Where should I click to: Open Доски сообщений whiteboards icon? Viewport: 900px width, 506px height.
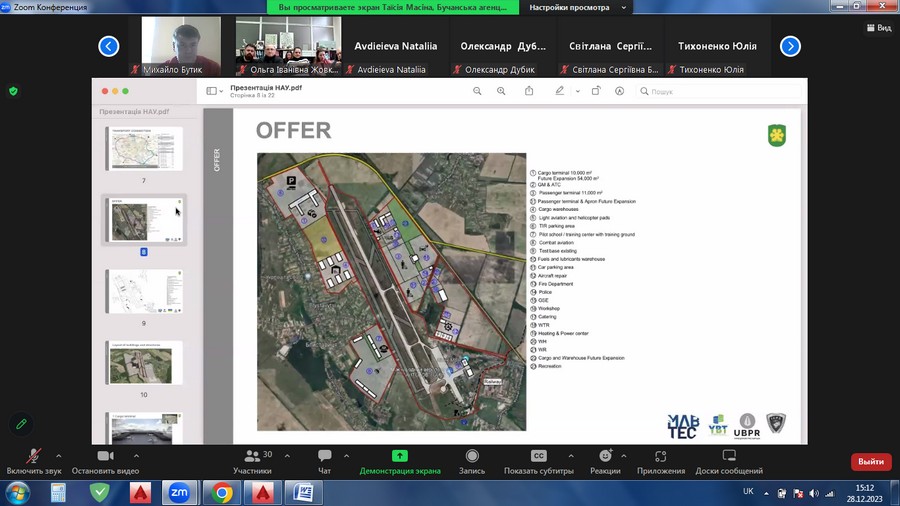point(729,456)
